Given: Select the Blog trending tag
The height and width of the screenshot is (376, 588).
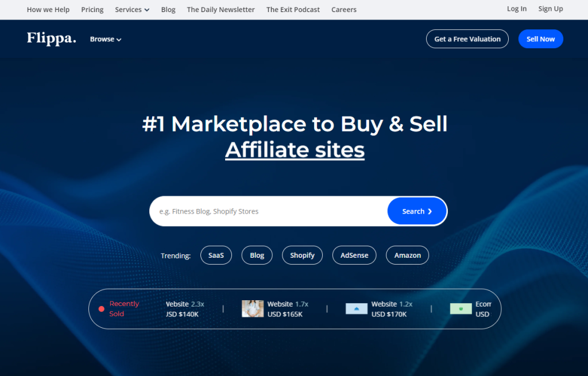Looking at the screenshot, I should click(x=257, y=255).
